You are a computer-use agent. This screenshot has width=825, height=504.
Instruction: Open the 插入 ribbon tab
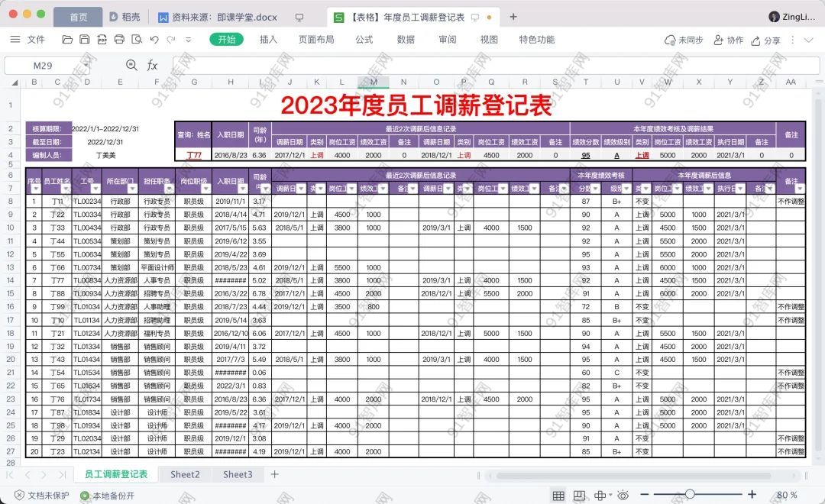coord(268,40)
